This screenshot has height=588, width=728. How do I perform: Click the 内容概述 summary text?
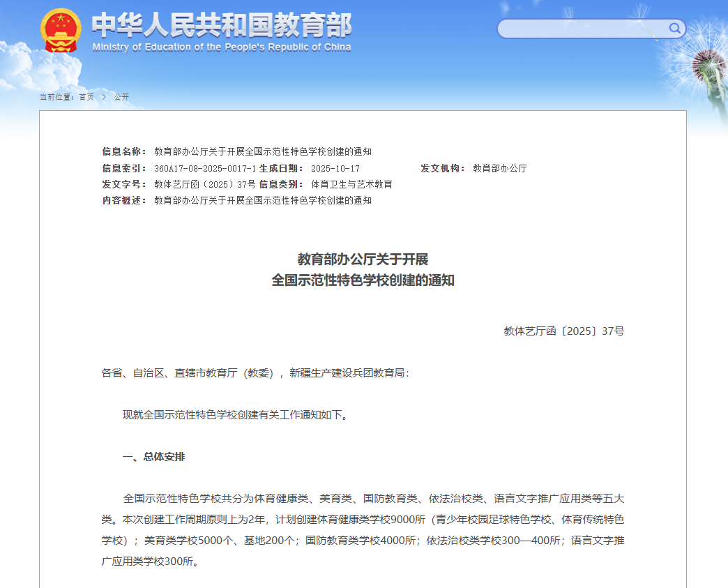tap(261, 200)
